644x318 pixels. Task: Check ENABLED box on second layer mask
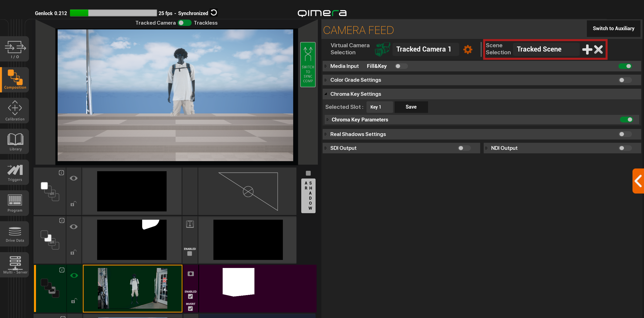(x=190, y=254)
